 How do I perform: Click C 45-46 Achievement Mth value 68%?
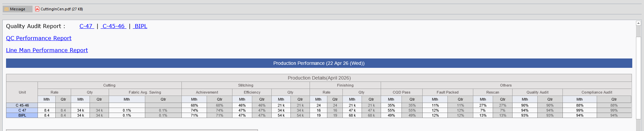pos(194,105)
